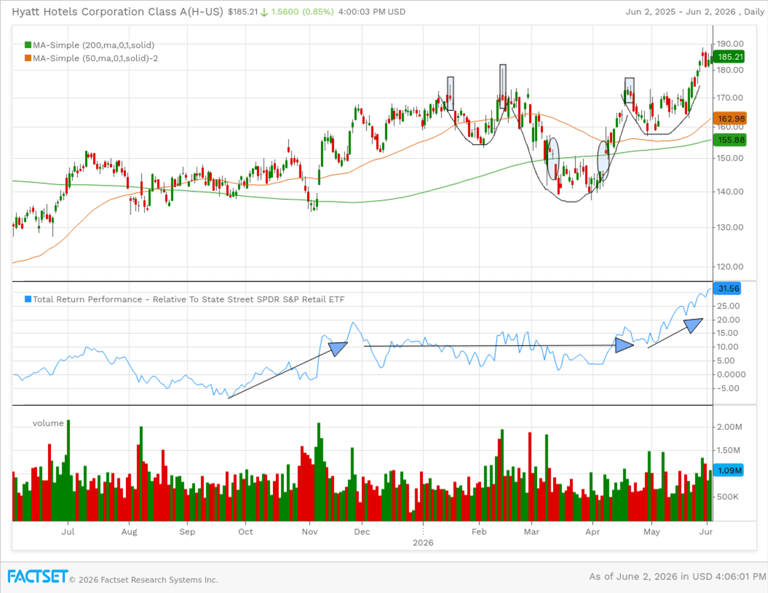Click the FACTSET logo in footer
The width and height of the screenshot is (768, 593).
37,576
